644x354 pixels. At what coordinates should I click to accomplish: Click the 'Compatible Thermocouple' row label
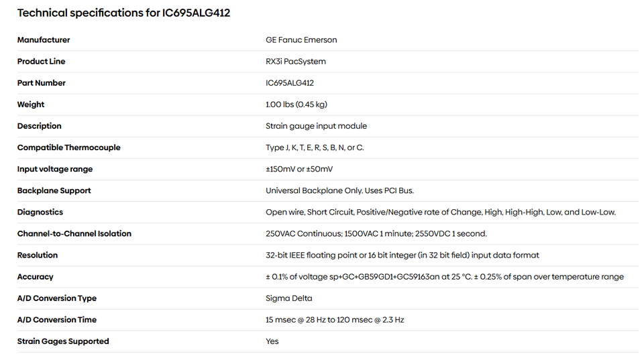point(69,147)
